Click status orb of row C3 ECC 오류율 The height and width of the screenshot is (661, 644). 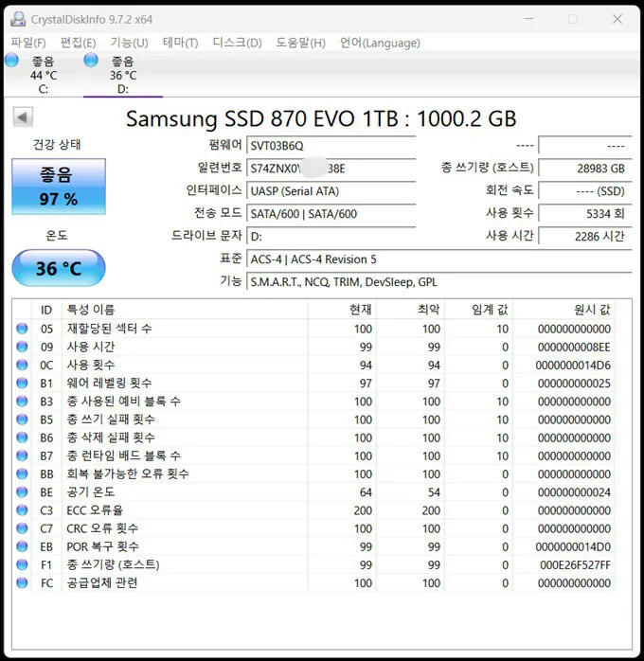pyautogui.click(x=22, y=510)
